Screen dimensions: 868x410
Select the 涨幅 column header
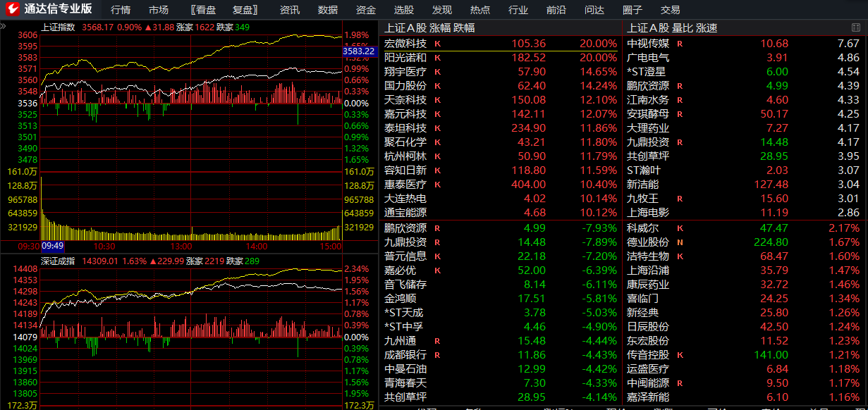pyautogui.click(x=439, y=27)
